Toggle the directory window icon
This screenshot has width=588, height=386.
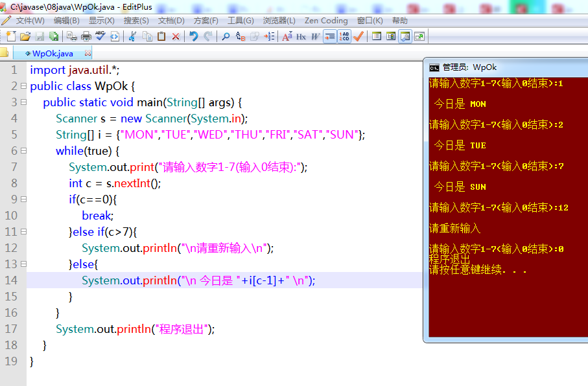(x=391, y=36)
